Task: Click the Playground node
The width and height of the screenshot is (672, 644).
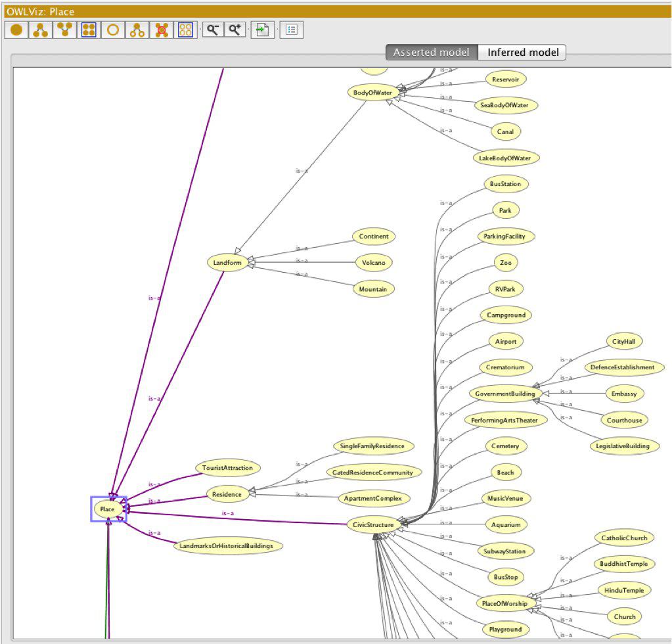Action: click(x=506, y=630)
